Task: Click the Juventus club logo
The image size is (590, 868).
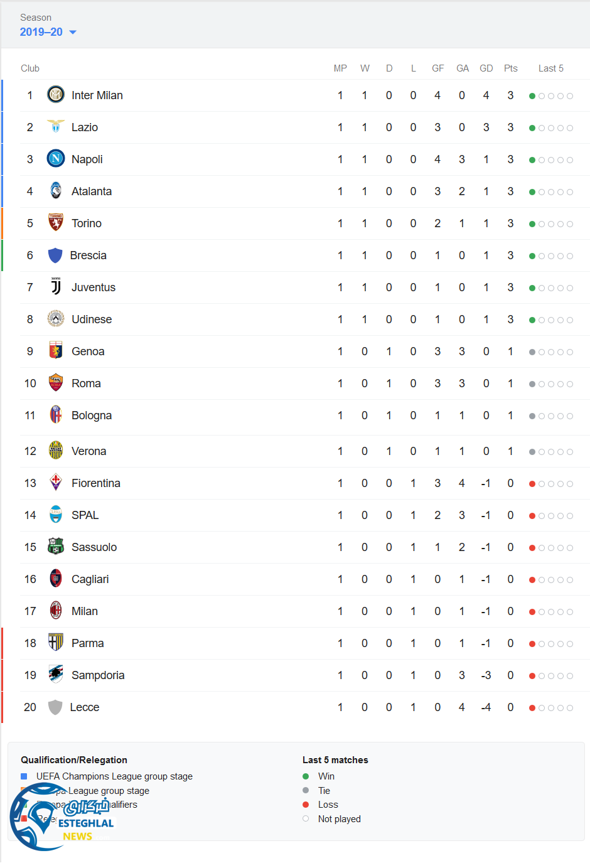Action: tap(56, 287)
